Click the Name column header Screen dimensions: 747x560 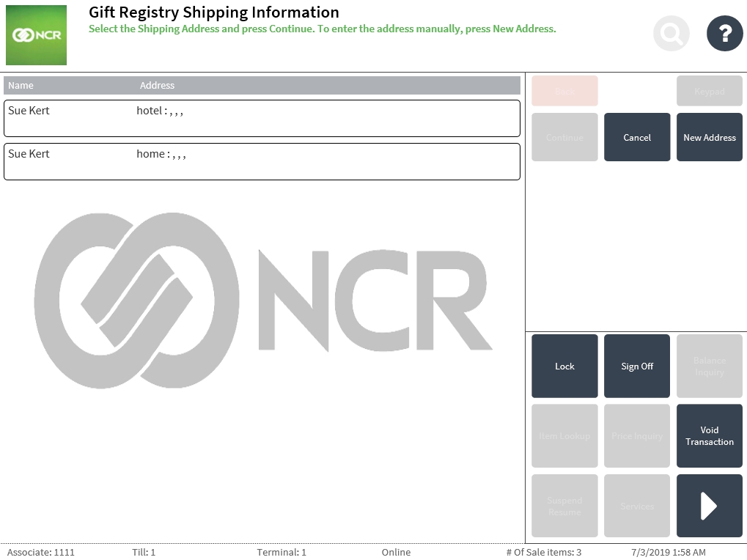(21, 85)
